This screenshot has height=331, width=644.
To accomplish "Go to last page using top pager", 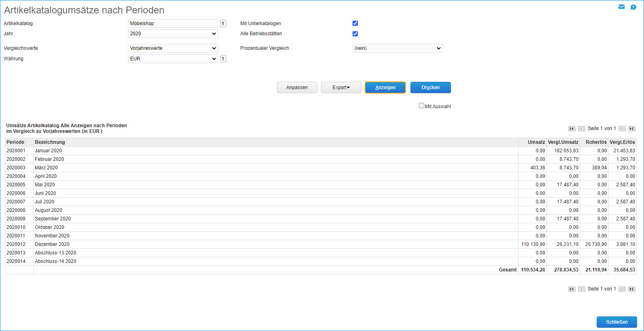I will coord(631,128).
